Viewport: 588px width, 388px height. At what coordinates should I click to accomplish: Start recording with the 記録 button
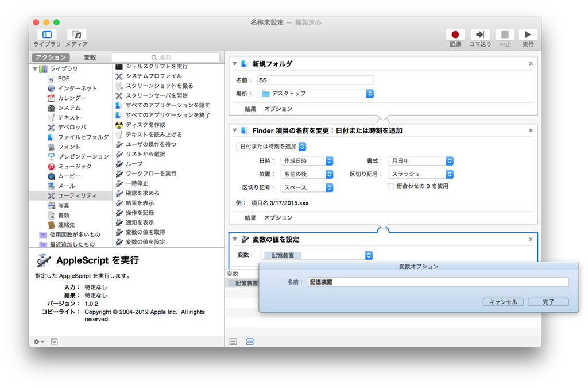(455, 34)
